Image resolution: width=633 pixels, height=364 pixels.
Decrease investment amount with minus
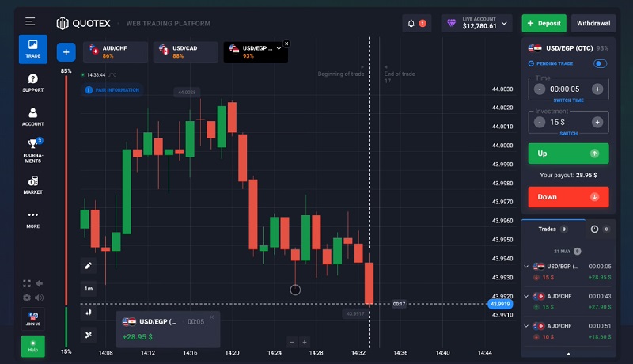click(x=540, y=123)
